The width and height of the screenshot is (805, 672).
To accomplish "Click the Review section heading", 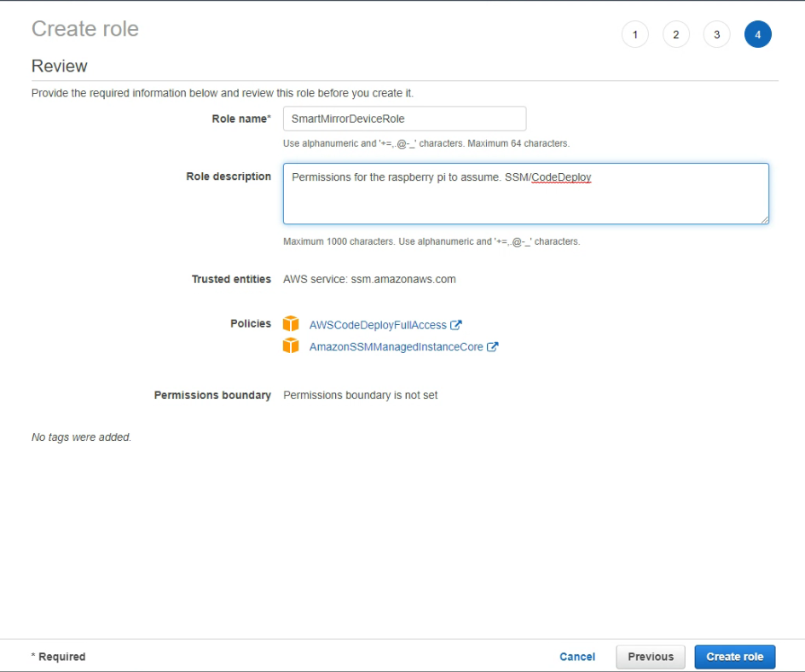I will tap(59, 66).
